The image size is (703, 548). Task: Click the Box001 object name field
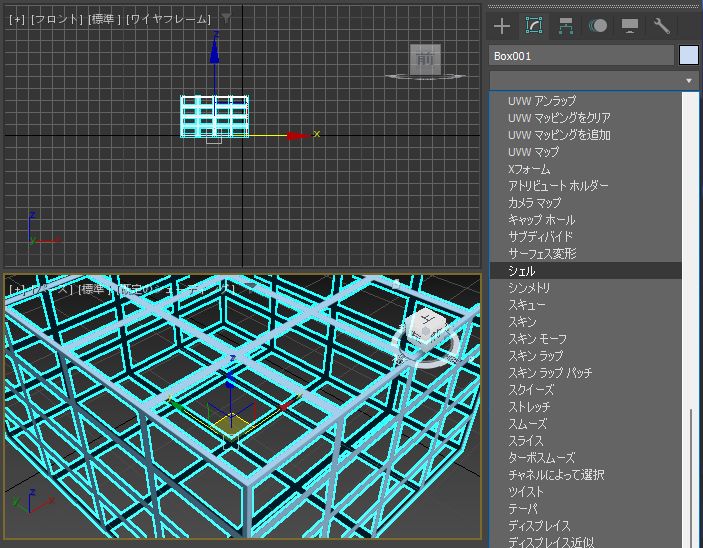[x=581, y=56]
